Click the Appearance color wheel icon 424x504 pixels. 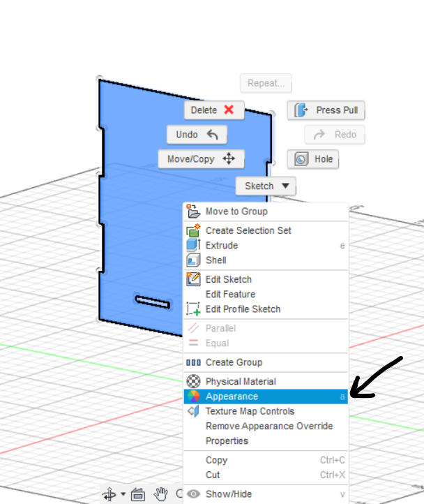[193, 396]
